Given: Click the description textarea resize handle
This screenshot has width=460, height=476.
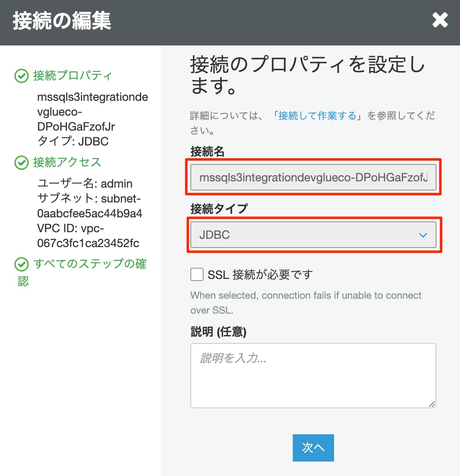Looking at the screenshot, I should coord(432,404).
